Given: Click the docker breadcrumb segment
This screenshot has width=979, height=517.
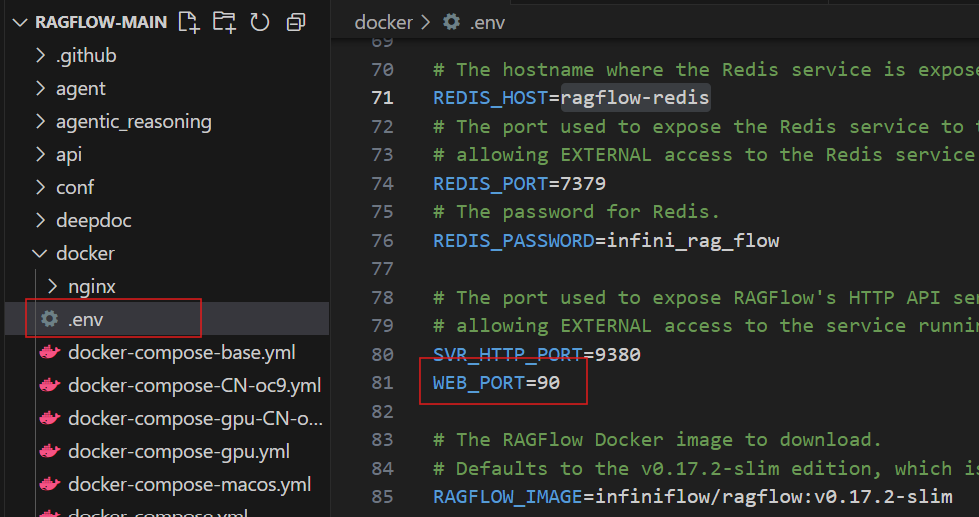Looking at the screenshot, I should pos(383,23).
